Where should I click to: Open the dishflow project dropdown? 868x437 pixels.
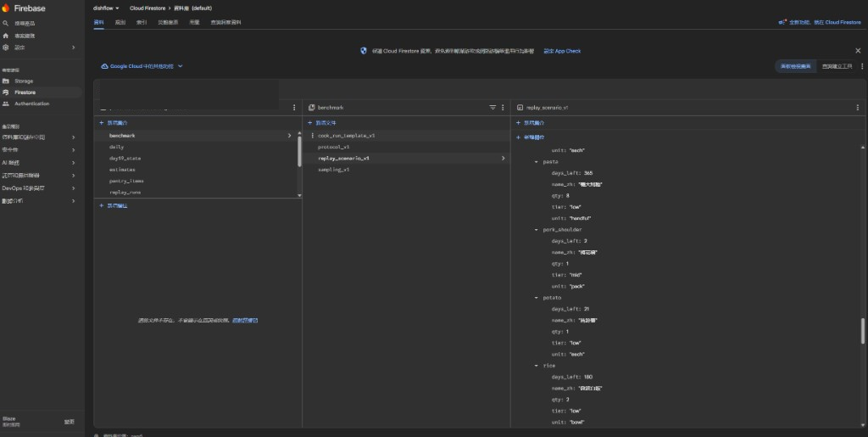point(106,8)
